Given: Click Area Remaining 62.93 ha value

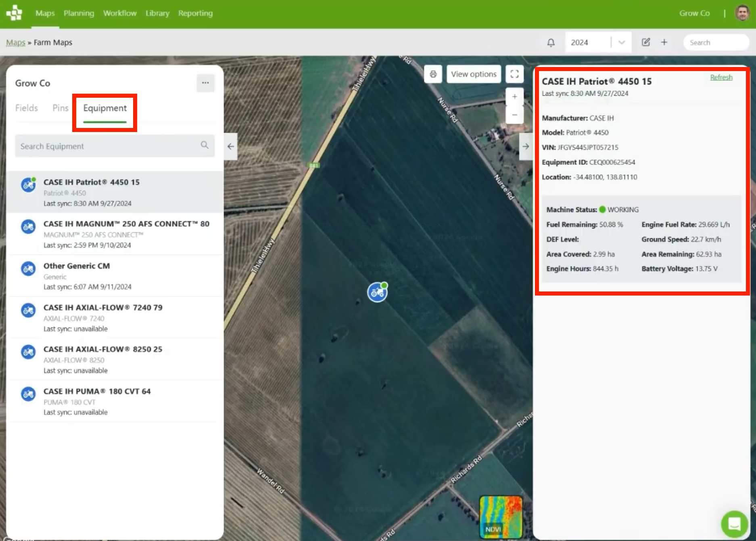Looking at the screenshot, I should click(709, 254).
